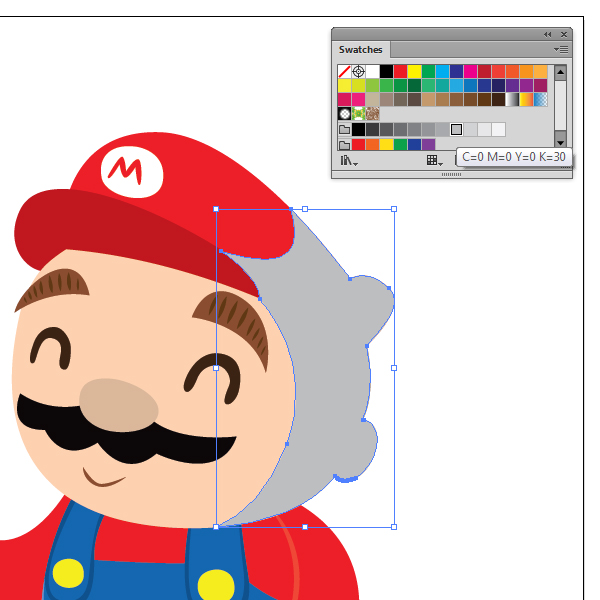The width and height of the screenshot is (600, 600).
Task: Click the grayscale color group folder icon
Action: 344,130
